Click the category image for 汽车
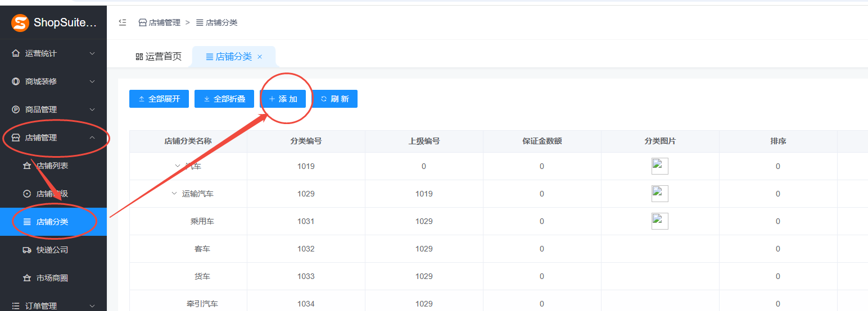868x311 pixels. [659, 166]
